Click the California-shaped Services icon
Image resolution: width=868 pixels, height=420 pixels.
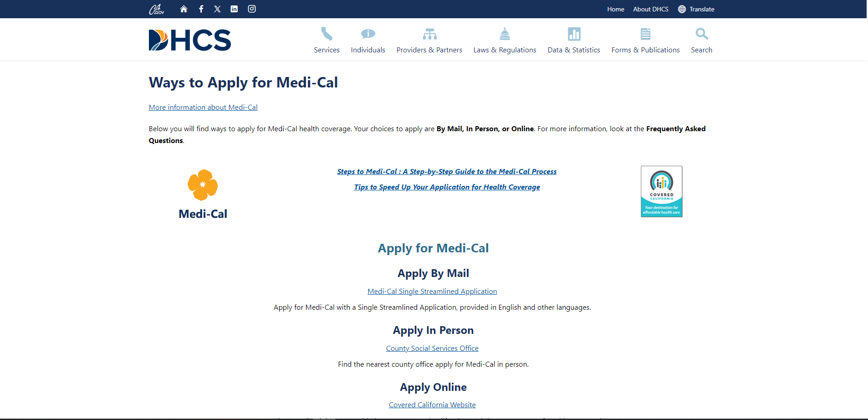pyautogui.click(x=327, y=34)
